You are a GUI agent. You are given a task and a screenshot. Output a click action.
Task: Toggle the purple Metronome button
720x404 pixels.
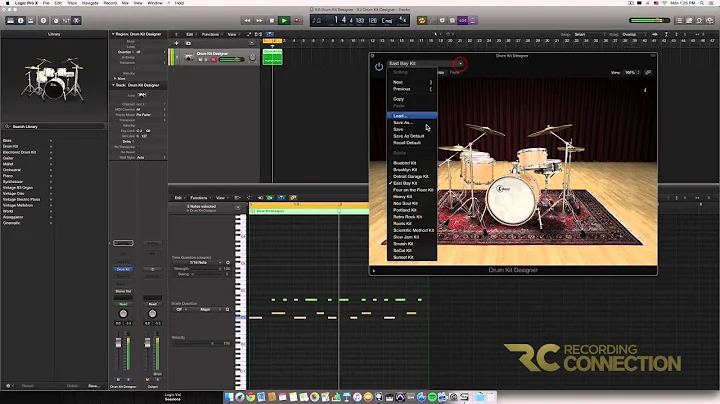[472, 21]
